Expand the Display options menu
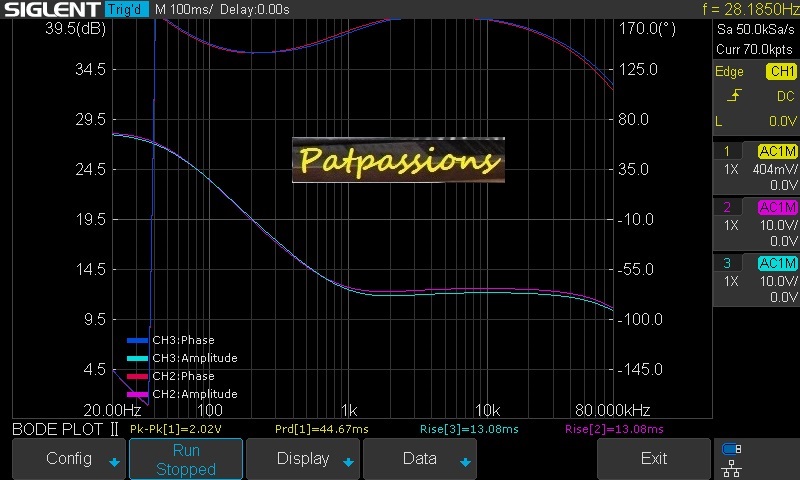This screenshot has width=800, height=480. pos(303,459)
